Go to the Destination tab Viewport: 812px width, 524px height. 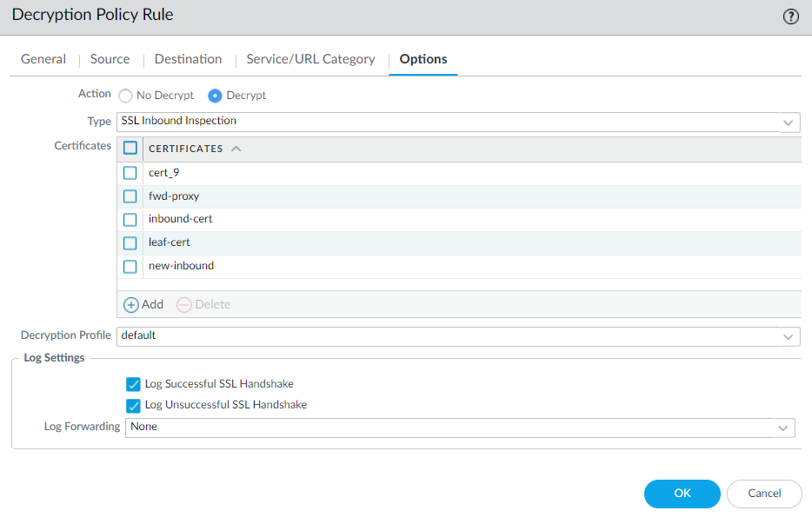[188, 59]
